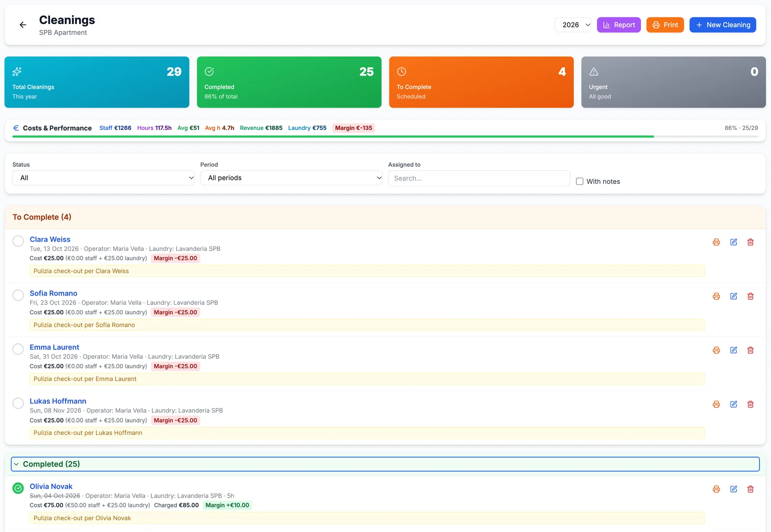Mark Emma Laurent cleaning as completed

tap(18, 349)
